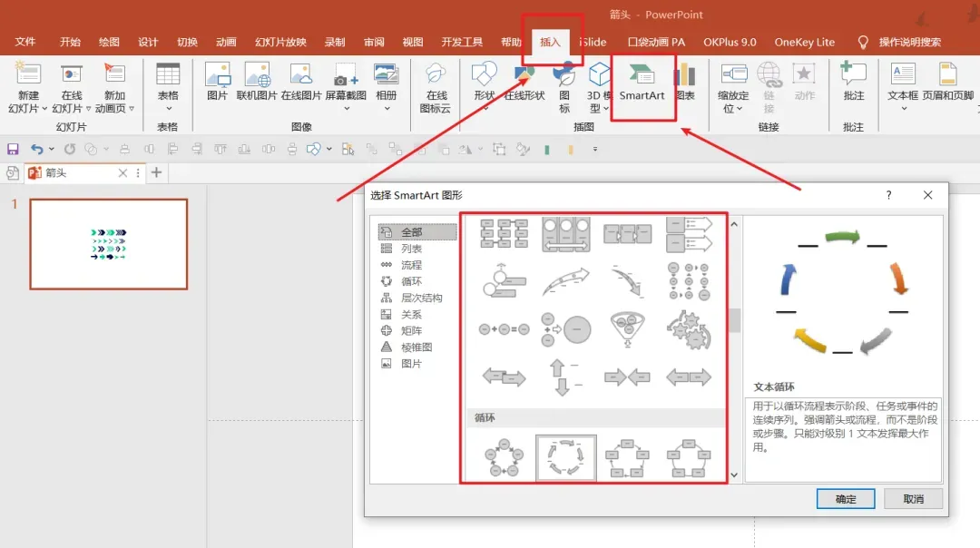Click the 在线图片 icon
The height and width of the screenshot is (548, 980).
[x=301, y=75]
